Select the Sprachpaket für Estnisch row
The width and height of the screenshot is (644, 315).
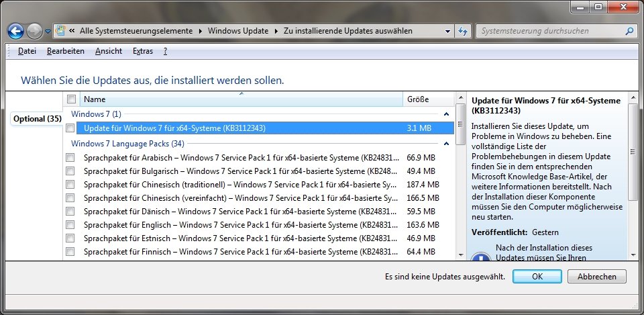pos(265,238)
